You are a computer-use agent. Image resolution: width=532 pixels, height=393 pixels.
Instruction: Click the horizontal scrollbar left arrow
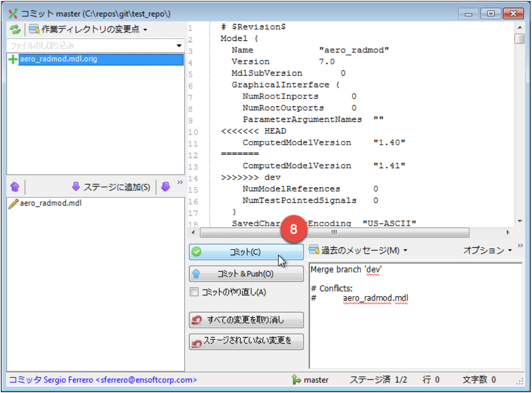tap(194, 232)
